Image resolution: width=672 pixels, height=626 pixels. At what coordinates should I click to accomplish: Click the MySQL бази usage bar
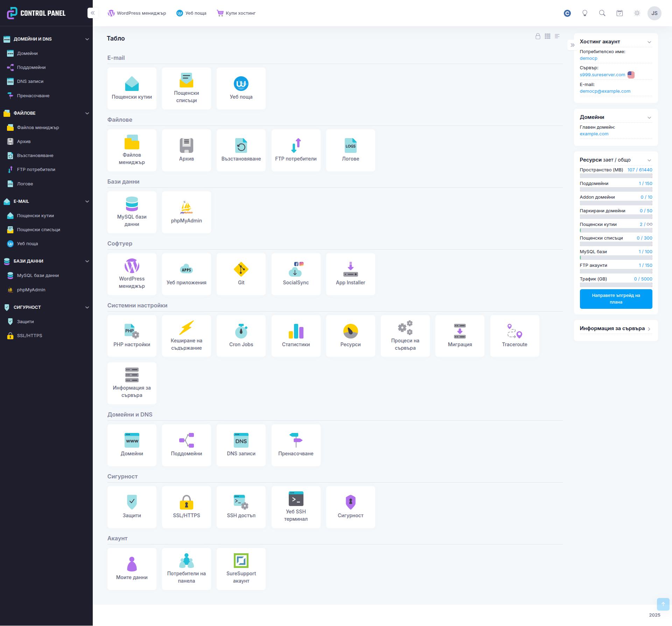click(616, 257)
